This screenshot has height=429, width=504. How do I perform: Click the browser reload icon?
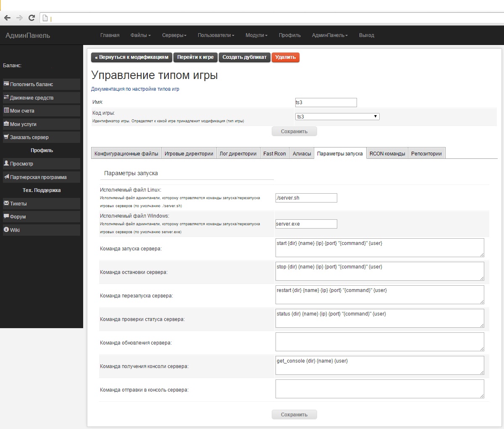tap(31, 18)
